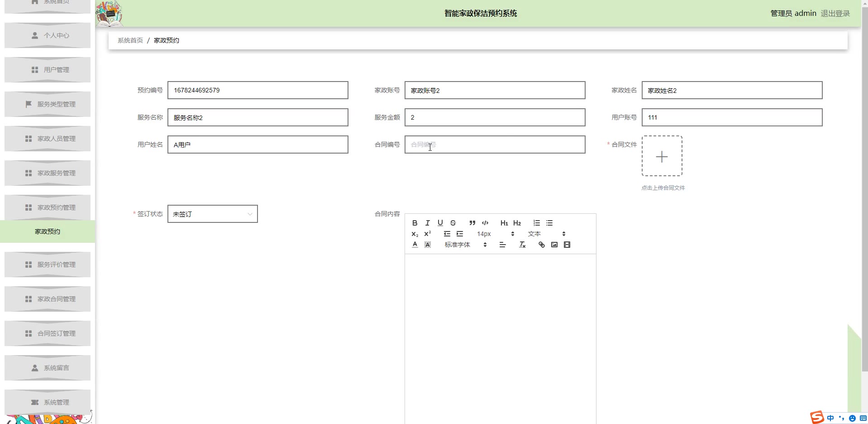Open the IME soft keyboard icon
The height and width of the screenshot is (424, 868).
[x=863, y=418]
